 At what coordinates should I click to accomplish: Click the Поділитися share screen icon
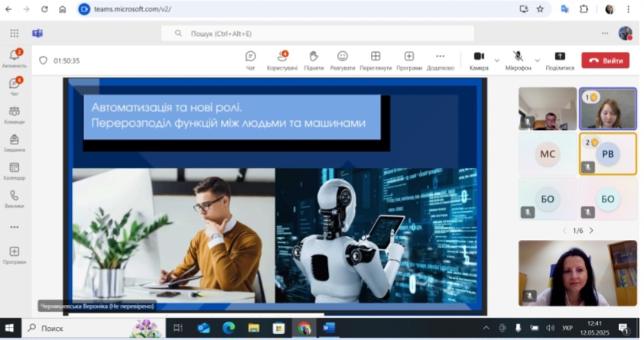pyautogui.click(x=560, y=57)
